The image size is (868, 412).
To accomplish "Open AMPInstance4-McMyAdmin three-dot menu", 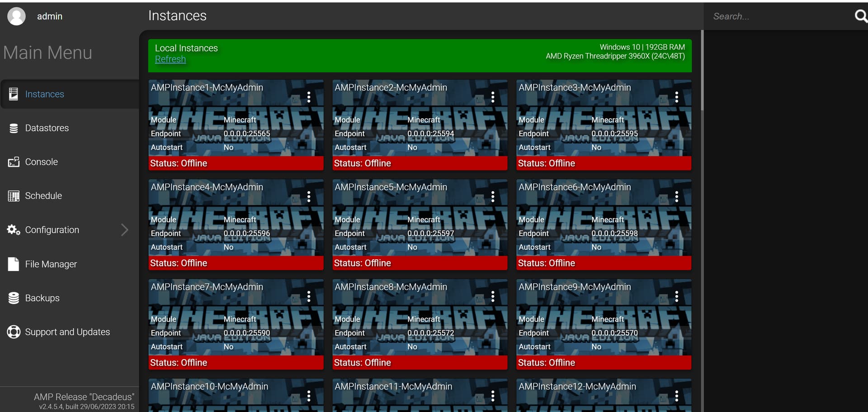I will (309, 197).
